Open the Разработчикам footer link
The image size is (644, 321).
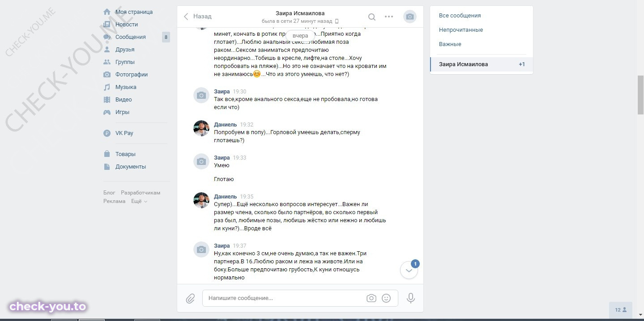tap(141, 193)
